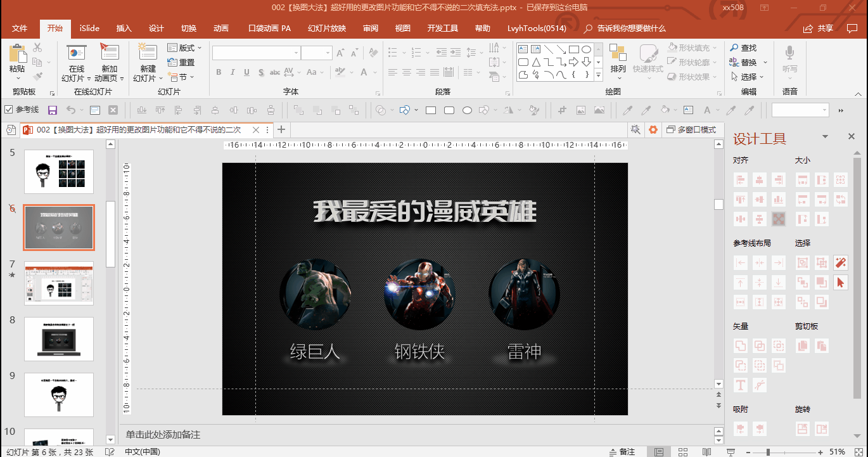
Task: Switch to the 幻灯片放映 slideshow tab
Action: (x=327, y=29)
